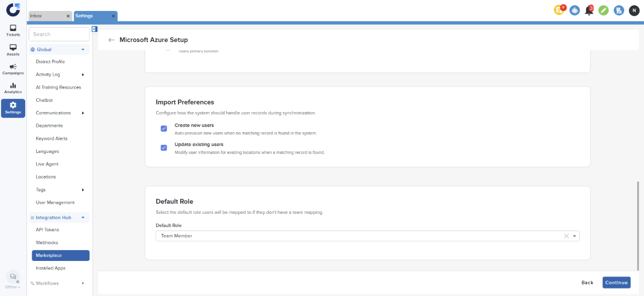The height and width of the screenshot is (296, 644).
Task: Click the notification bell icon
Action: click(589, 10)
